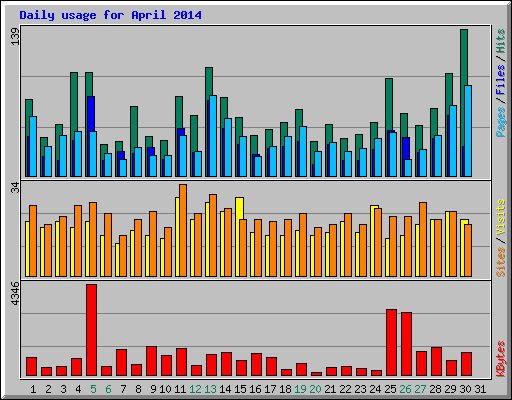Click the red KBytes bar for day 9
Image resolution: width=512 pixels, height=400 pixels.
(x=152, y=361)
